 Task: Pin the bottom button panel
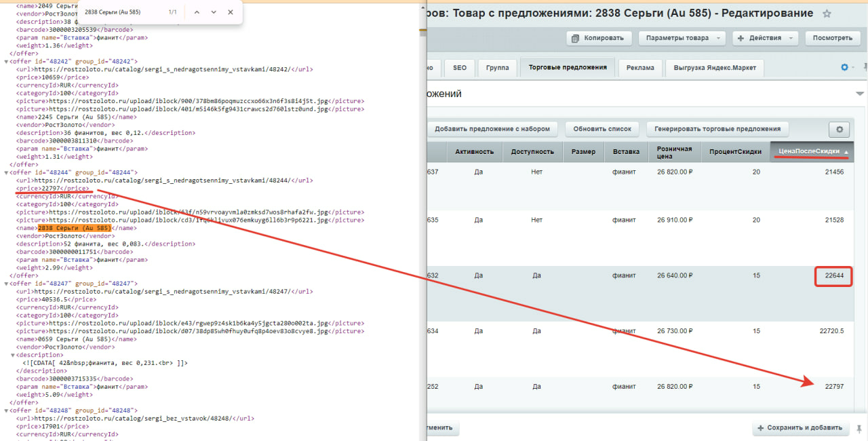(859, 428)
